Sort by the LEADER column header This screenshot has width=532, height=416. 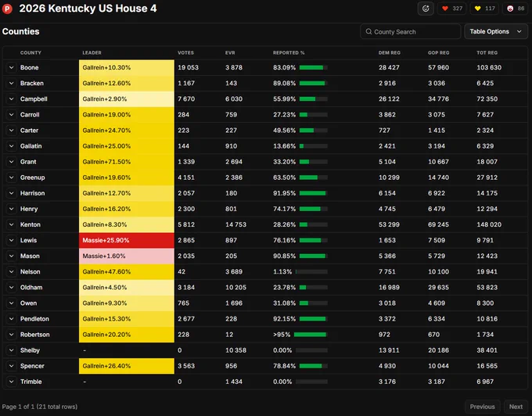[92, 53]
